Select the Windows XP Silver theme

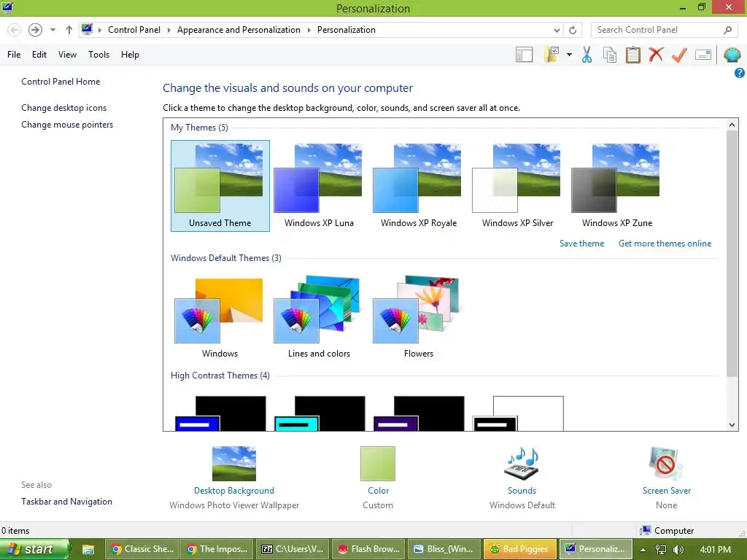pos(517,186)
